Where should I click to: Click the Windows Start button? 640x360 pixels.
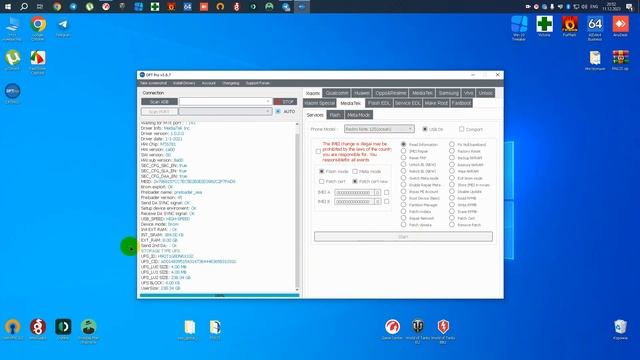tap(8, 7)
